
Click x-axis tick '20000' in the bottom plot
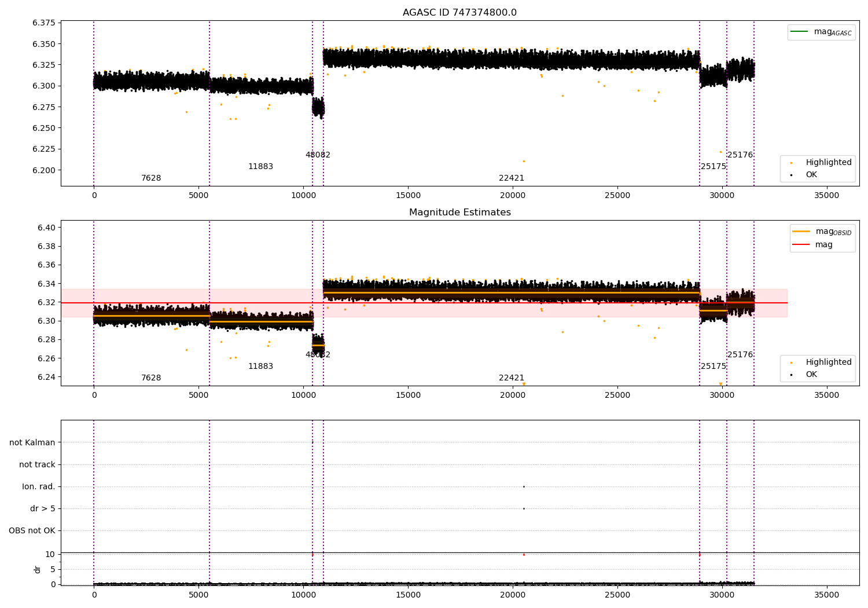click(x=513, y=595)
